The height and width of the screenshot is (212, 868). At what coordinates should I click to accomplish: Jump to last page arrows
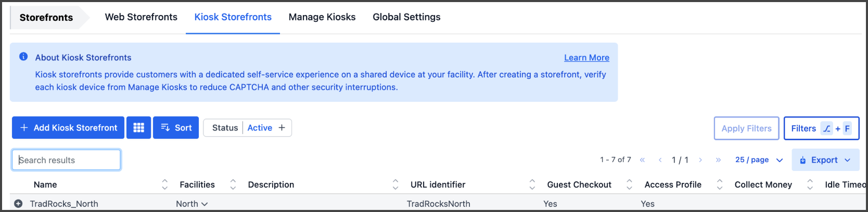(x=718, y=160)
